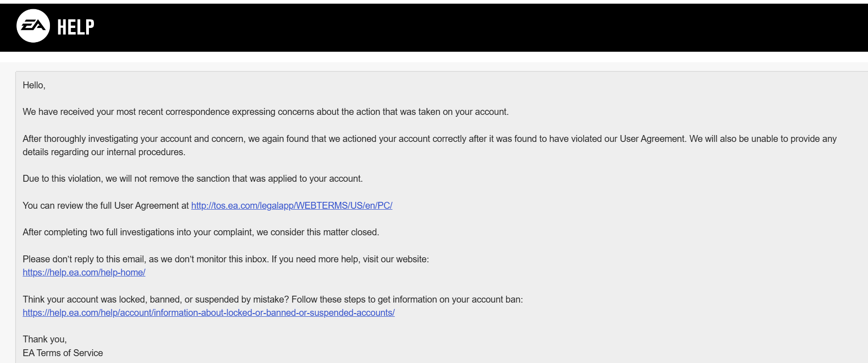868x363 pixels.
Task: Click the "EA Terms of Service" signature
Action: [x=63, y=353]
